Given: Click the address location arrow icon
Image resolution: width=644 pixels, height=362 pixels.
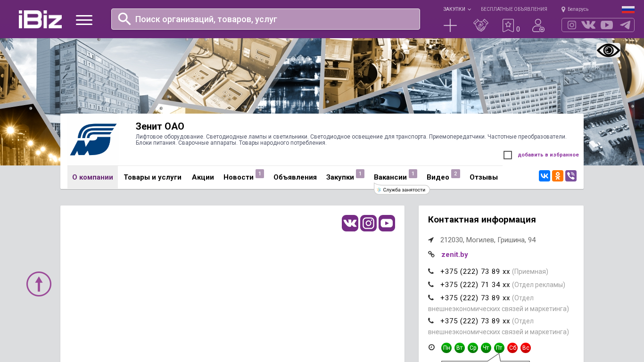Looking at the screenshot, I should pos(431,240).
